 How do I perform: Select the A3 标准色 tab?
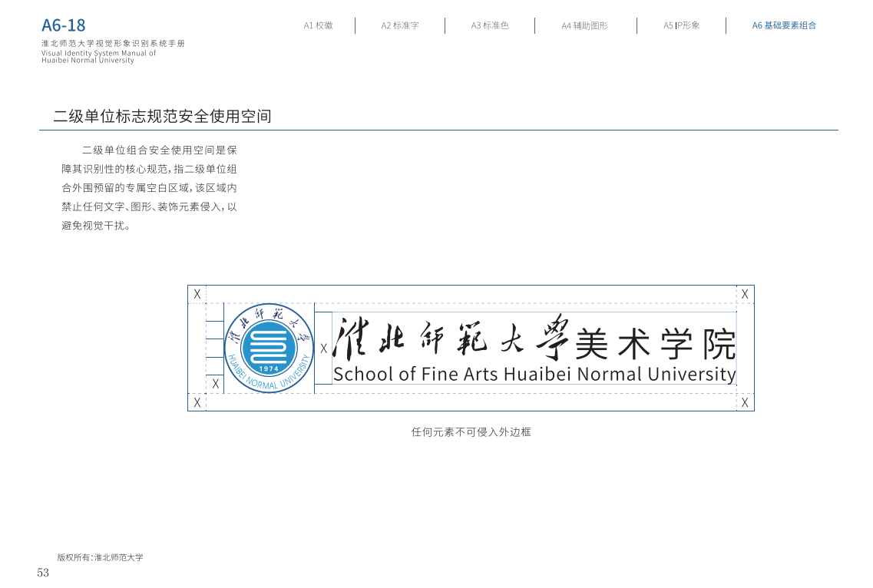(x=490, y=25)
